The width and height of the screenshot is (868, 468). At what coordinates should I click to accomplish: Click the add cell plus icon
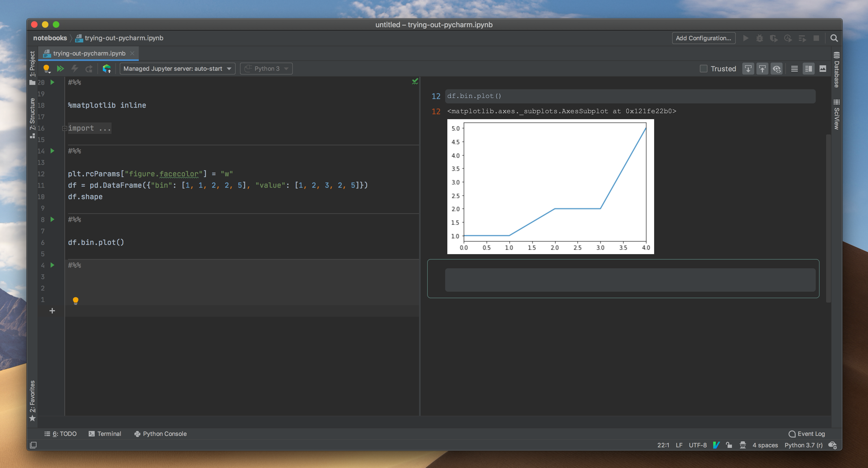[x=52, y=311]
